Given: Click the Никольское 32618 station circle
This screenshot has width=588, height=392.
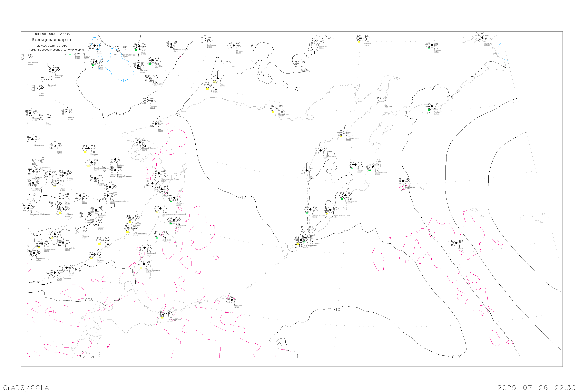Looking at the screenshot, I should coord(403,181).
